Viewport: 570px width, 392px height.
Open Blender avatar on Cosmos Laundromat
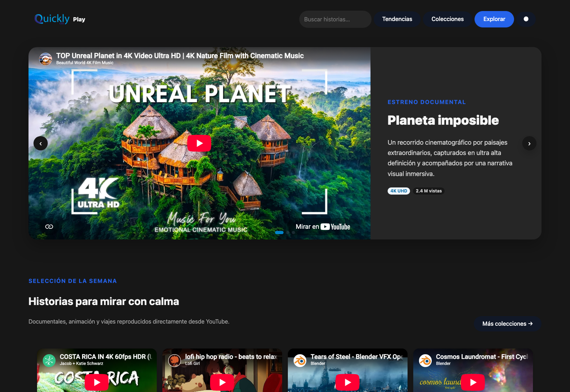point(425,360)
